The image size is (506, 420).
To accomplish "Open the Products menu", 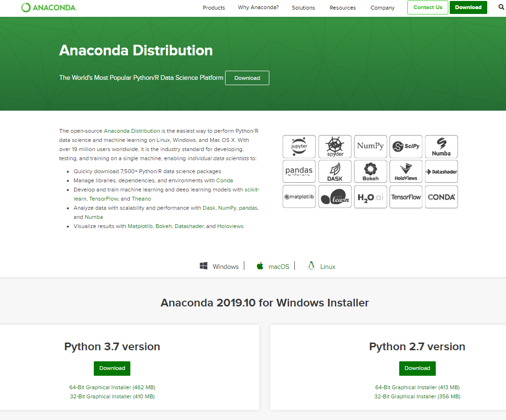I will 214,8.
